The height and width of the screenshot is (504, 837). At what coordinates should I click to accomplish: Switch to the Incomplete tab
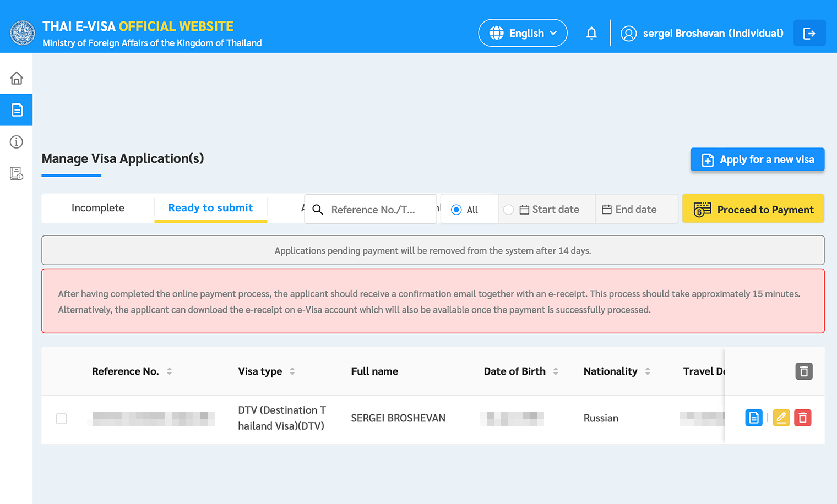98,208
